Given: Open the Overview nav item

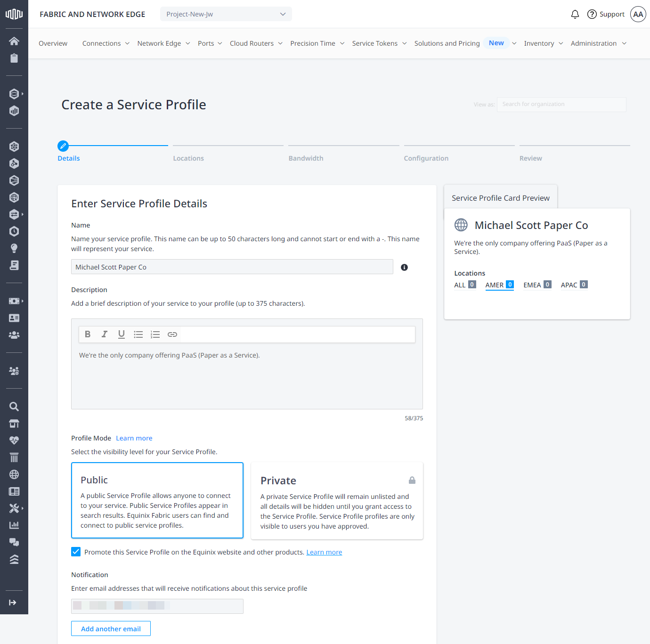Looking at the screenshot, I should pyautogui.click(x=53, y=43).
